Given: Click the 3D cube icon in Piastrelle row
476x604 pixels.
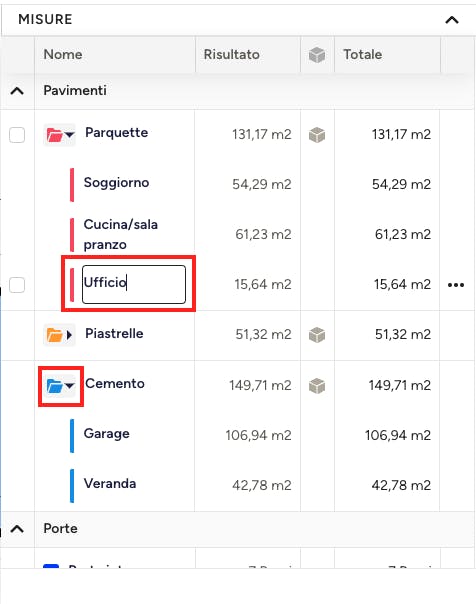Looking at the screenshot, I should tap(317, 335).
